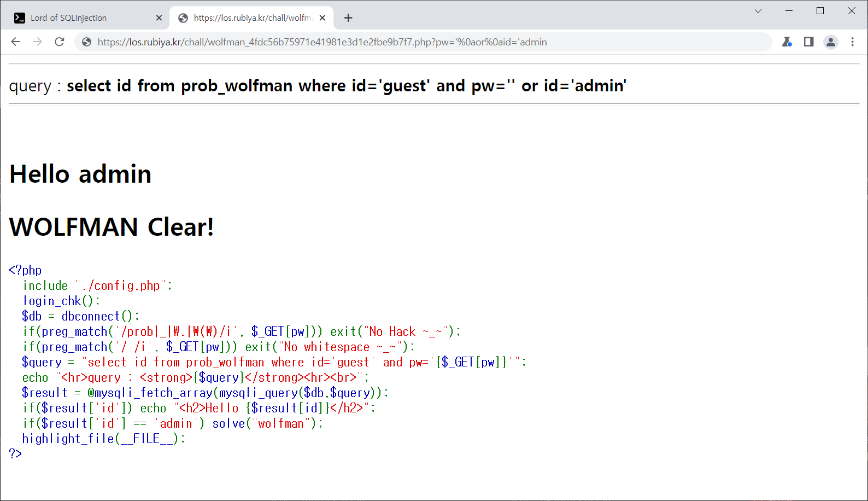Minimize the browser window

click(789, 11)
